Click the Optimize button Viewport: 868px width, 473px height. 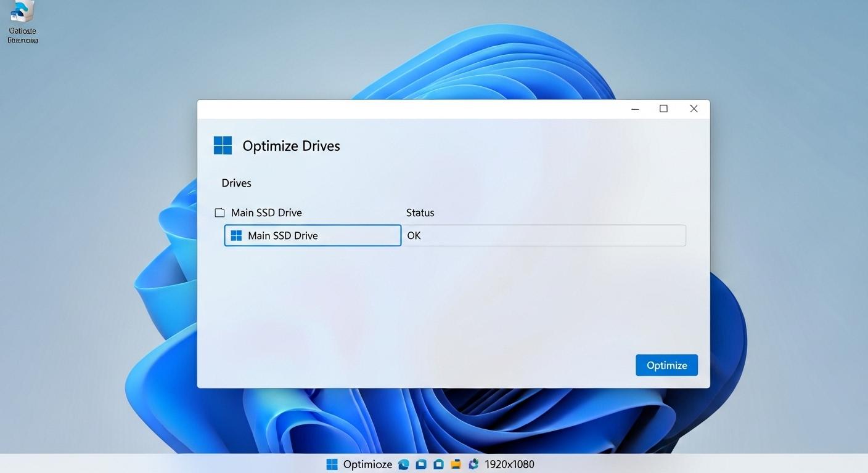[x=666, y=365]
